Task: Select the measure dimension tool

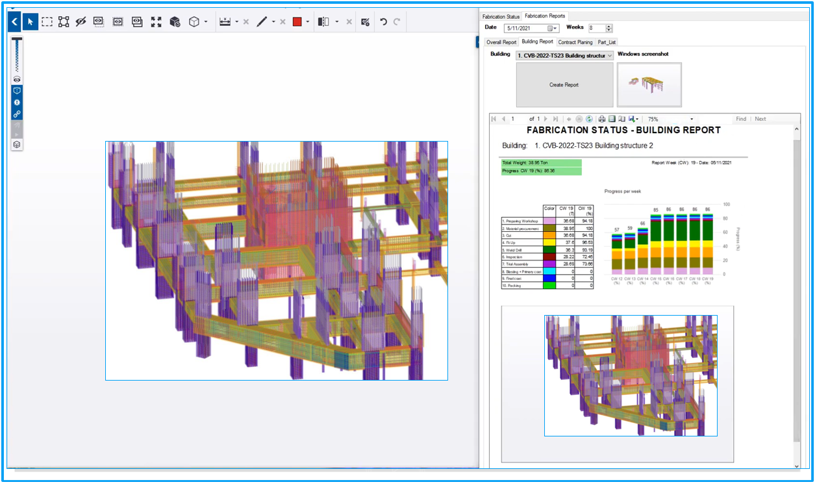Action: [225, 21]
